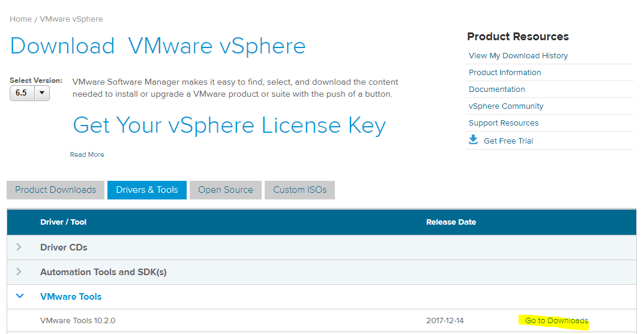Click the VMware Tools section title

click(x=71, y=297)
